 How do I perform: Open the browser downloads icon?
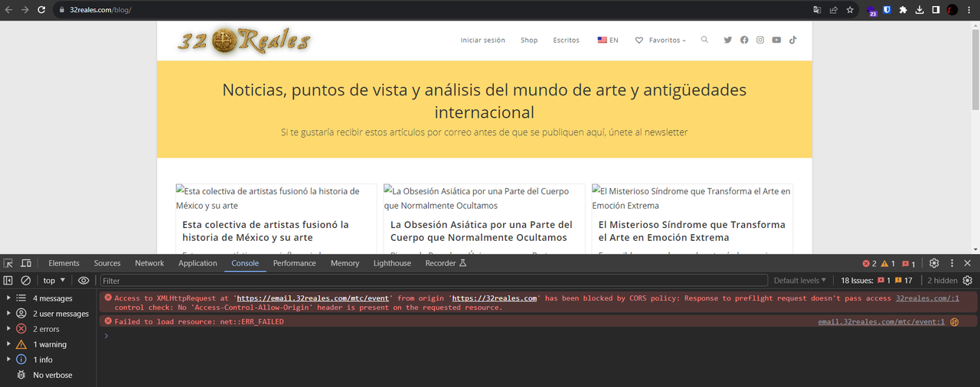920,10
